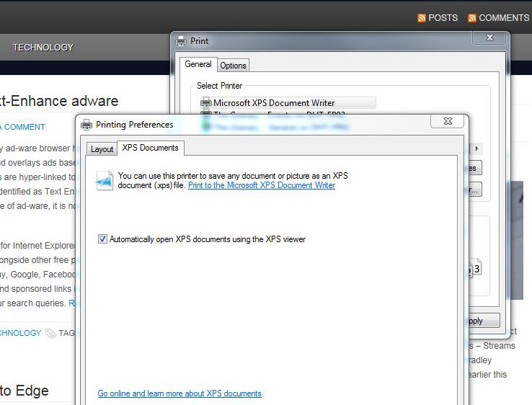
Task: Click the TECHNOLOGY category link below article
Action: pos(20,333)
